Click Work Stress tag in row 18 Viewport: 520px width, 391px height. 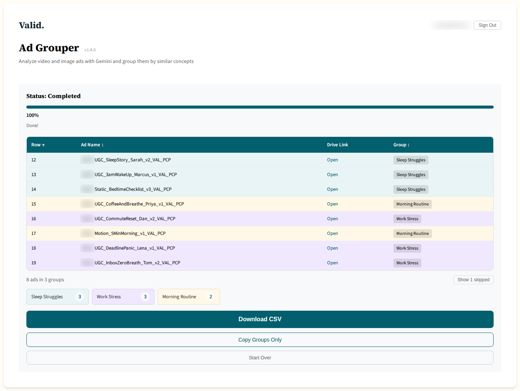click(407, 248)
